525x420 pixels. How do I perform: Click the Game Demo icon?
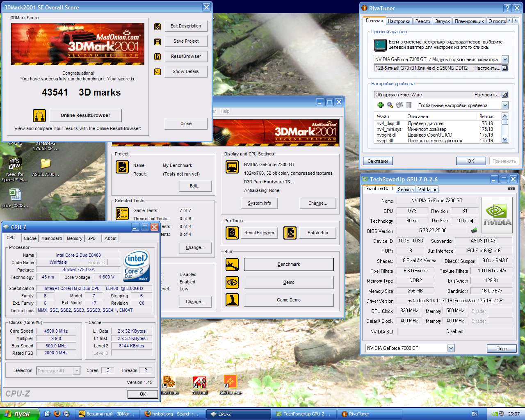click(233, 300)
